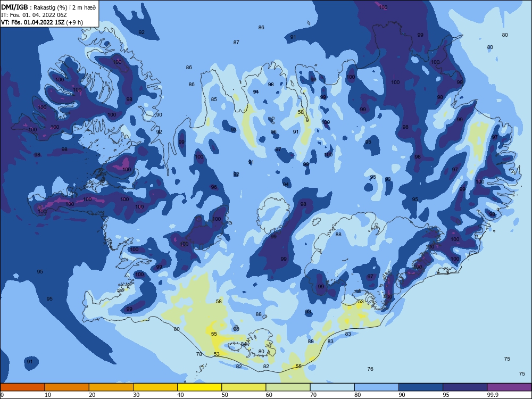
Task: Click the legend tick label '70'
Action: click(313, 395)
